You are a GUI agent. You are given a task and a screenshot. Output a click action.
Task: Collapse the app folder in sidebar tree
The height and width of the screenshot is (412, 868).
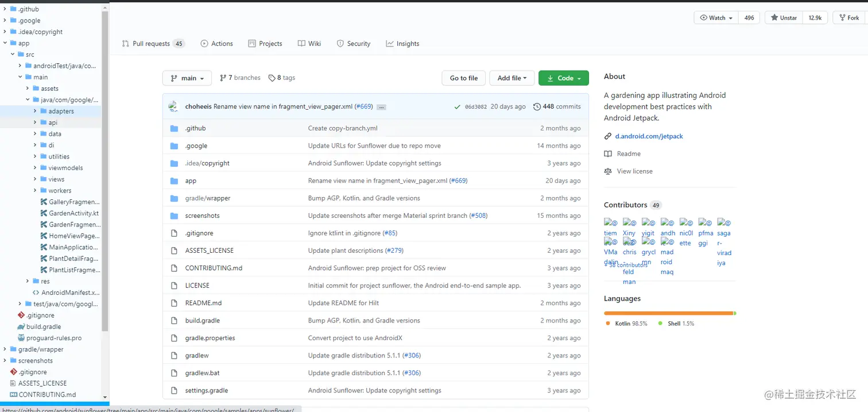[x=5, y=43]
